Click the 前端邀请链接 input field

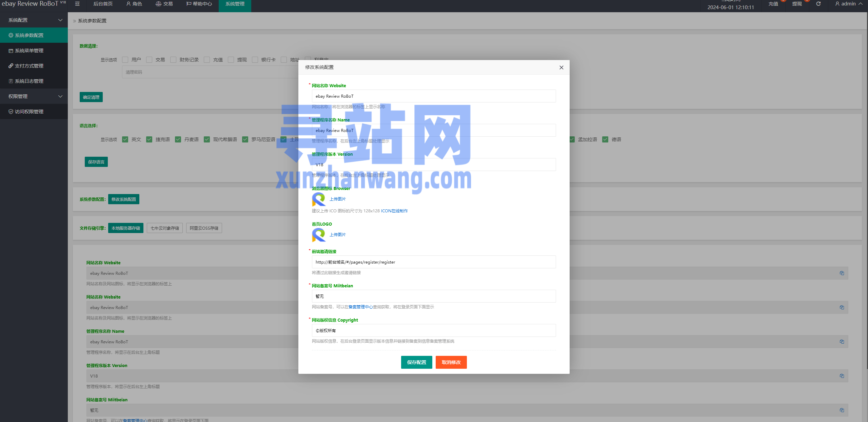[434, 262]
